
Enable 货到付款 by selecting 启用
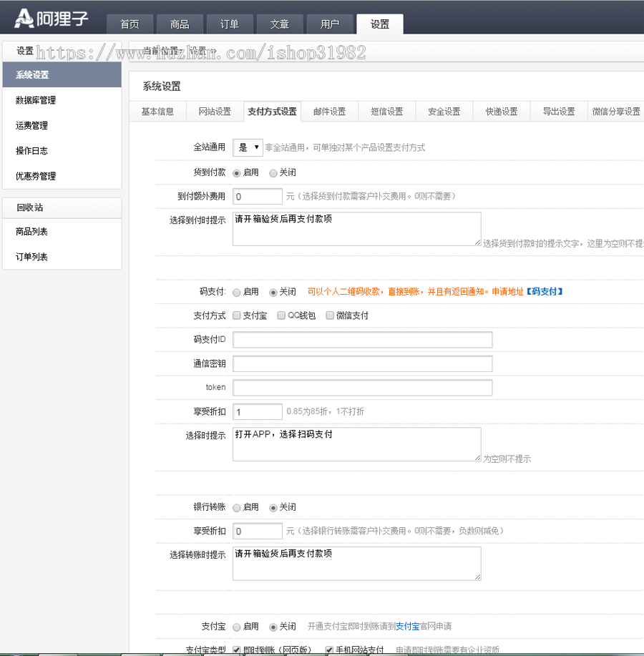click(238, 173)
